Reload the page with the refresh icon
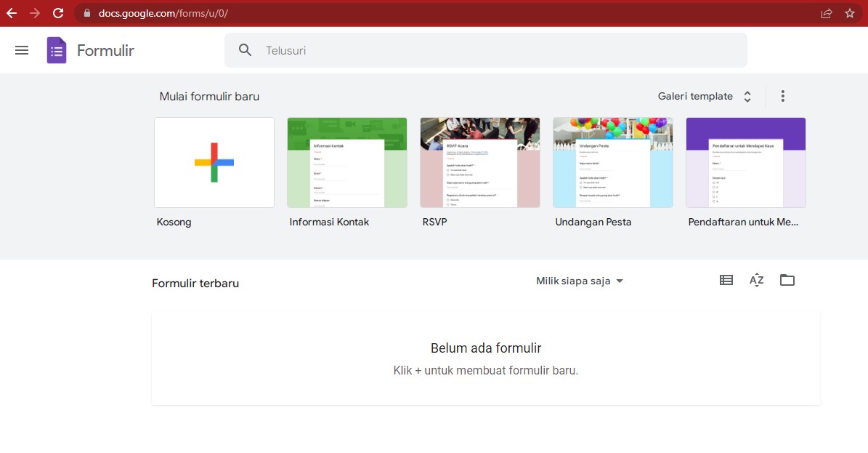868x453 pixels. pyautogui.click(x=57, y=12)
